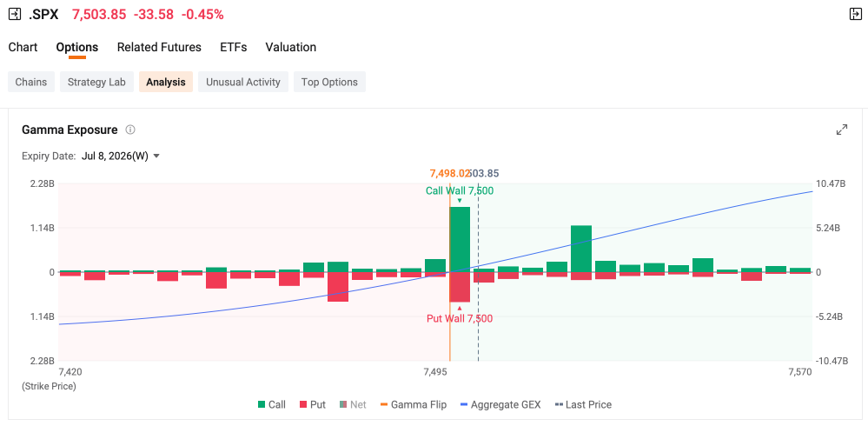Click the expand panel icon at top right
Screen dimensions: 868x426
tap(855, 15)
